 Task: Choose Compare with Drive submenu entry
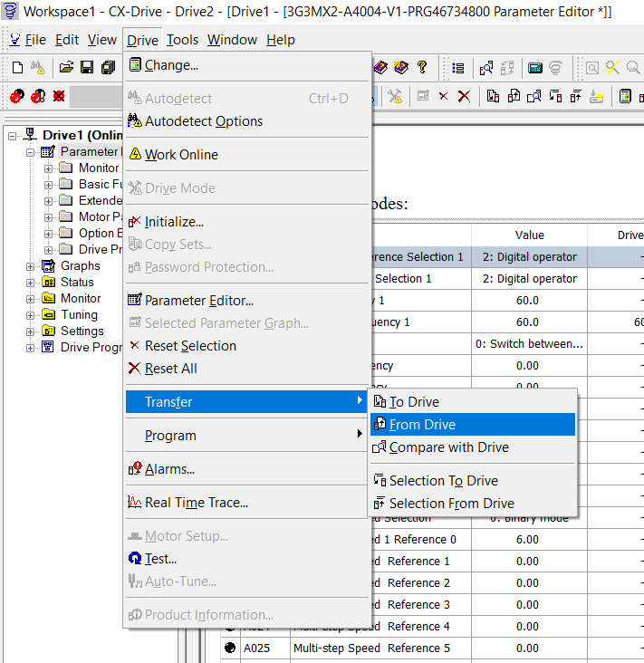[x=473, y=447]
